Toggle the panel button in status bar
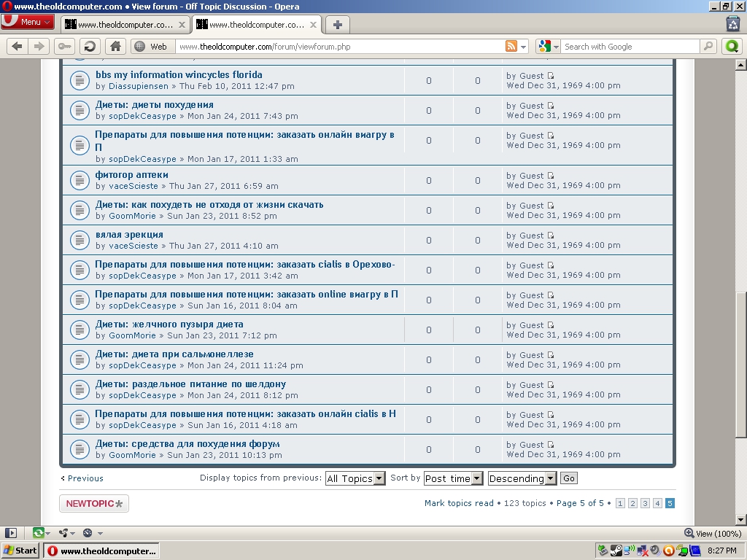 [10, 533]
